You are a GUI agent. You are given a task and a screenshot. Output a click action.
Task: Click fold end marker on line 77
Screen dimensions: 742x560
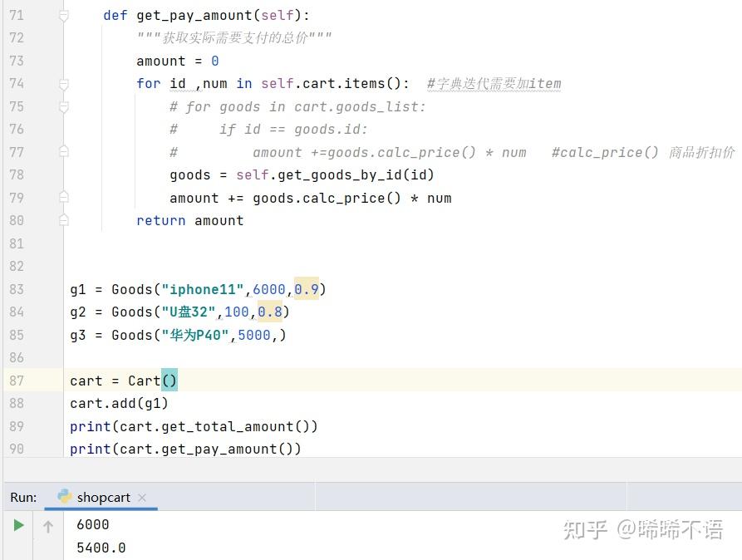tap(64, 151)
